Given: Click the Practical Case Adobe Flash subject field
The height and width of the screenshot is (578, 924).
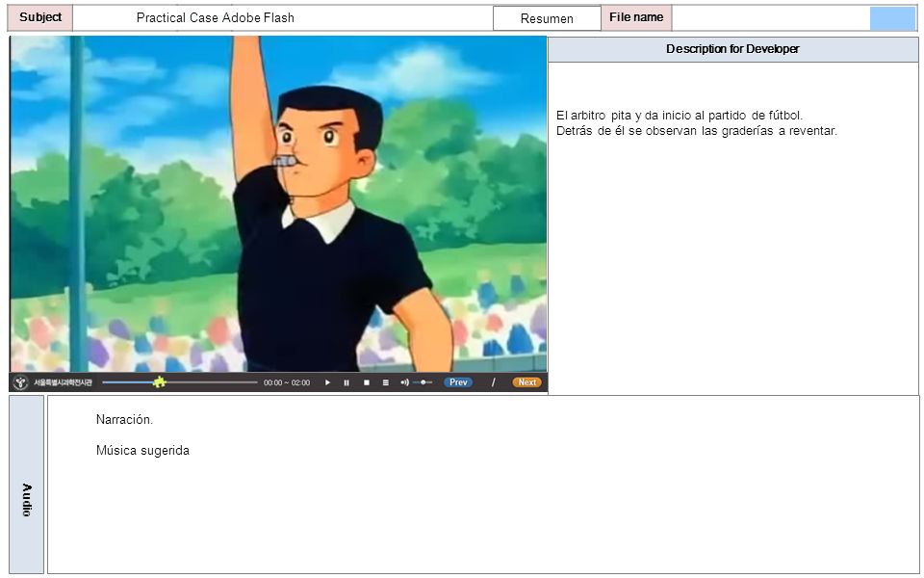Looking at the screenshot, I should pos(283,17).
